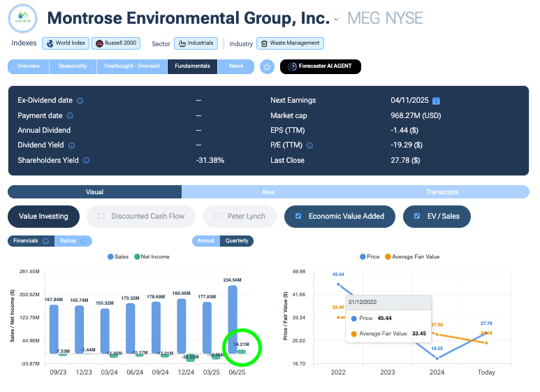Click the MEG NYSE ticker text
This screenshot has height=392, width=540.
tap(385, 18)
